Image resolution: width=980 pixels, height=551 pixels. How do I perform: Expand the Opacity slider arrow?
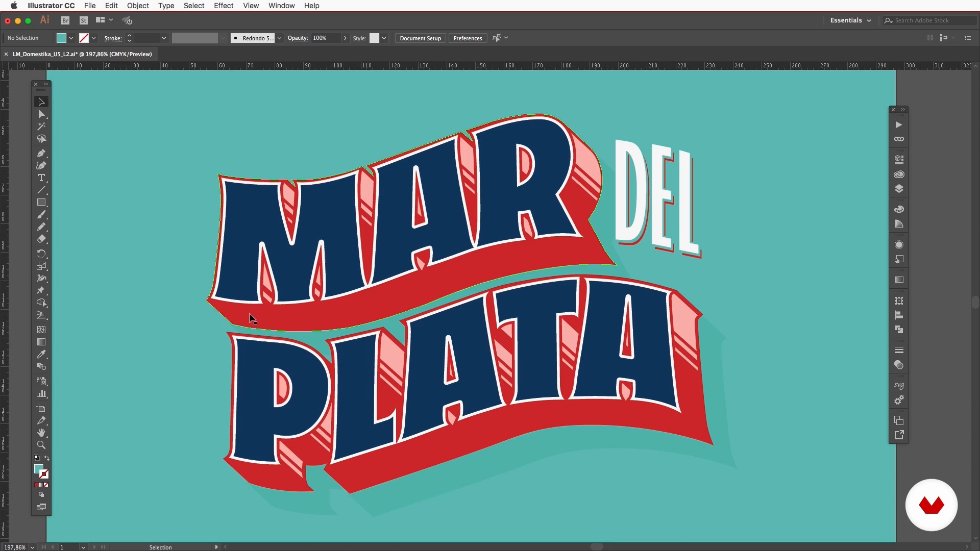pyautogui.click(x=345, y=38)
